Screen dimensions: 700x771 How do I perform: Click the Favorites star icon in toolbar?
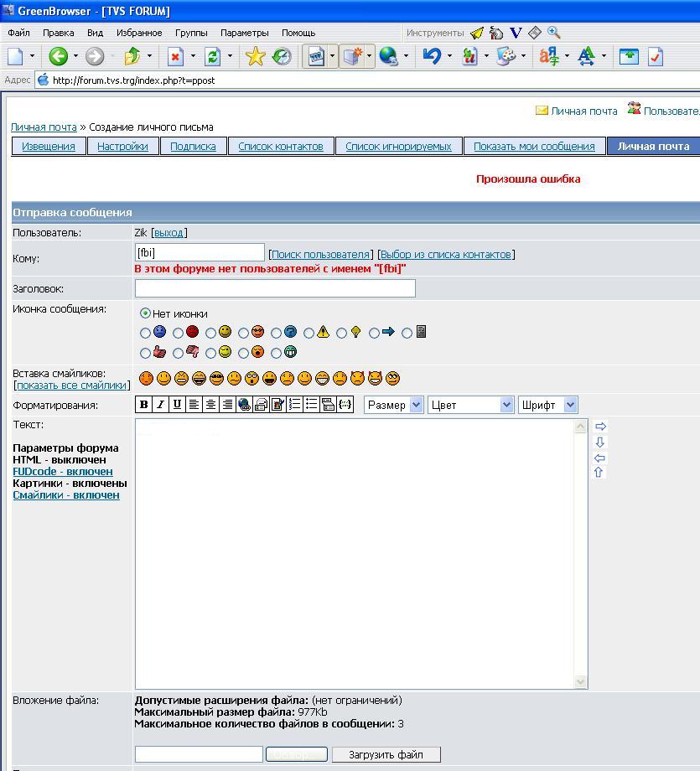tap(255, 56)
